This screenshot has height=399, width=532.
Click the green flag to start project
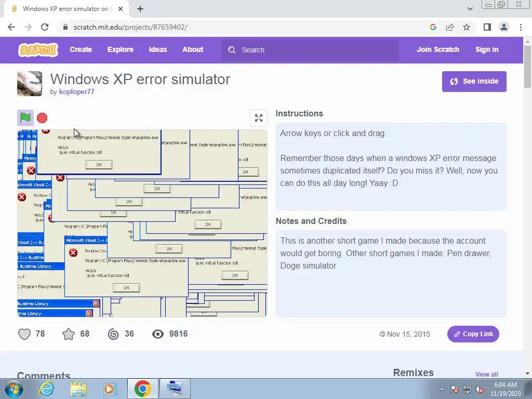pyautogui.click(x=25, y=118)
